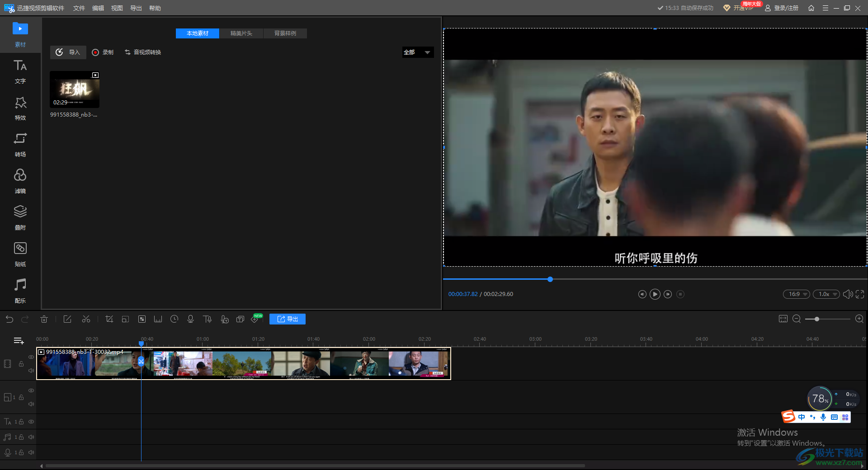This screenshot has width=868, height=470.
Task: Toggle the preview volume speaker icon
Action: 848,294
